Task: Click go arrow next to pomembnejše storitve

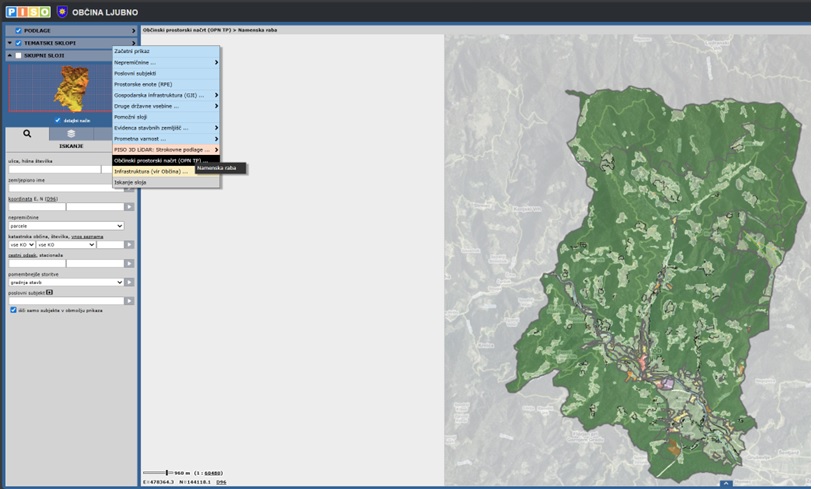Action: [x=129, y=282]
